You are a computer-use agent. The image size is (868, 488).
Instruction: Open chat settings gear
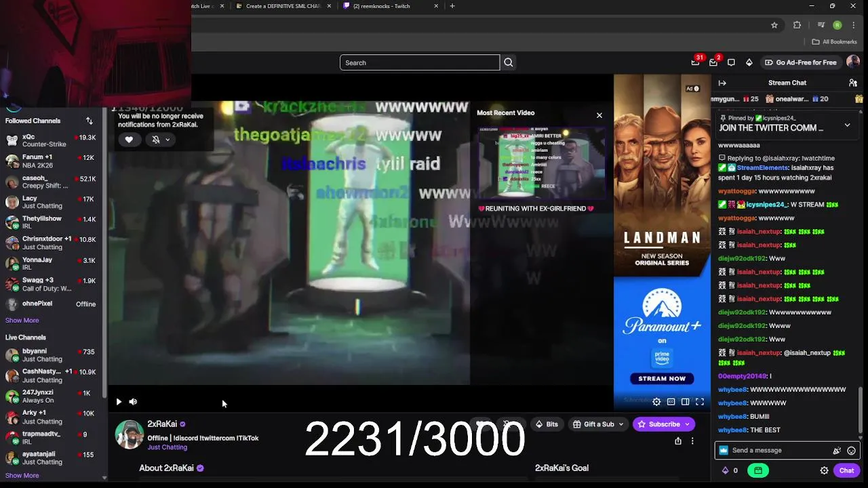[825, 470]
